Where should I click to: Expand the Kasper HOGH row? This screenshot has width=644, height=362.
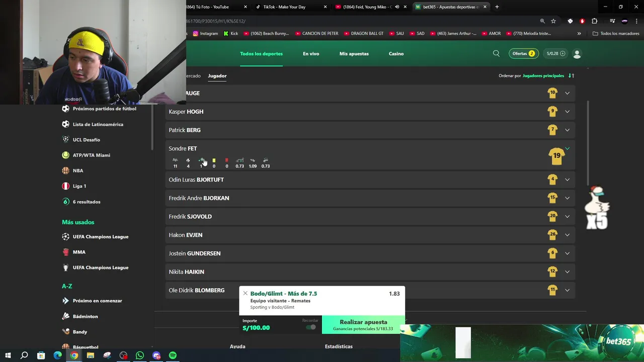[x=567, y=112]
